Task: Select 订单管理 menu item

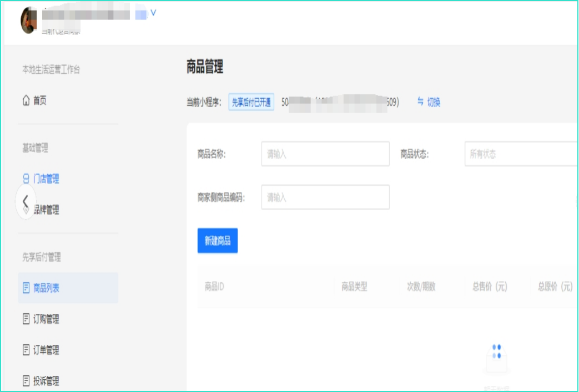Action: 46,350
